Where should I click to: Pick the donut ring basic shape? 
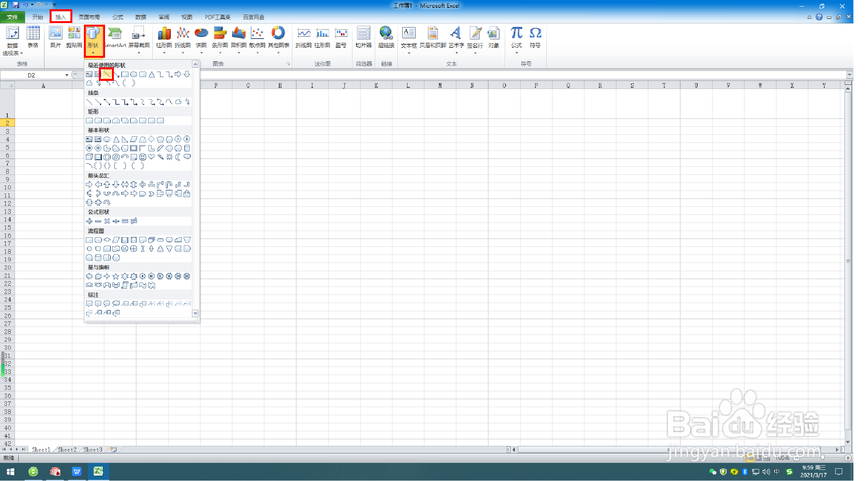pyautogui.click(x=107, y=157)
